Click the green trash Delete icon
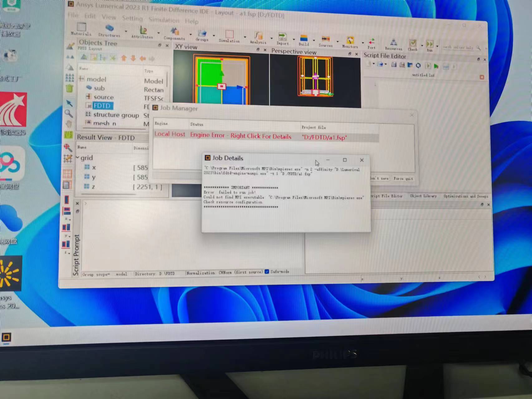Screen dimensions: 532x399 click(70, 88)
